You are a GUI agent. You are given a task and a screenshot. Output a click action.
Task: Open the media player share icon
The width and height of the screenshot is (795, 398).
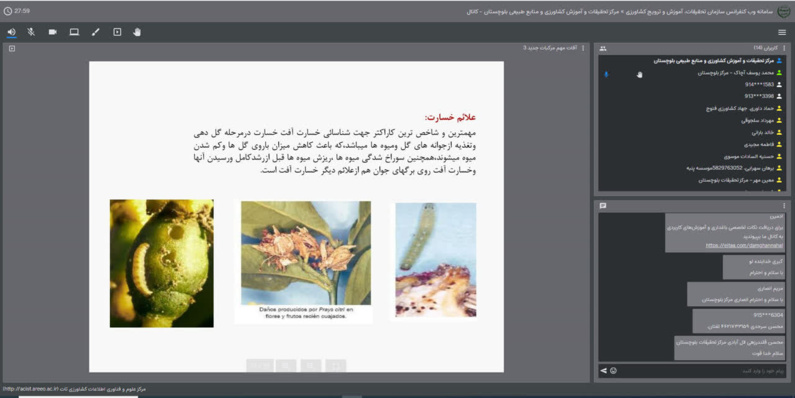coord(117,32)
